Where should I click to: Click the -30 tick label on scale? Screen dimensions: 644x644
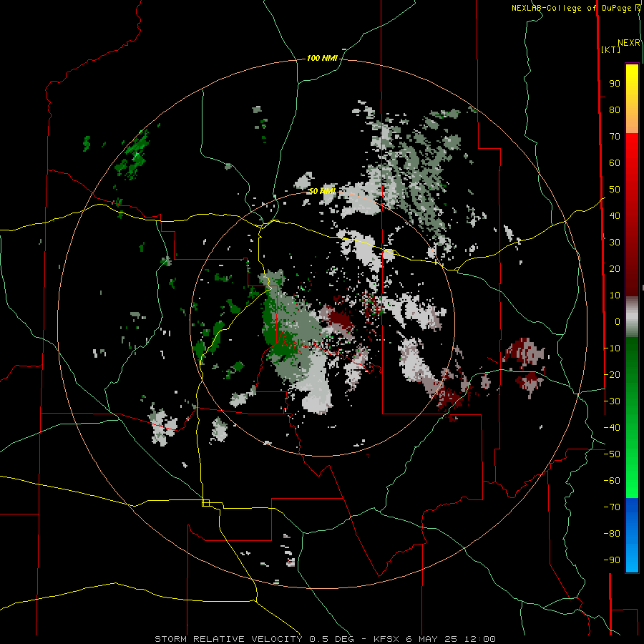[x=612, y=401]
